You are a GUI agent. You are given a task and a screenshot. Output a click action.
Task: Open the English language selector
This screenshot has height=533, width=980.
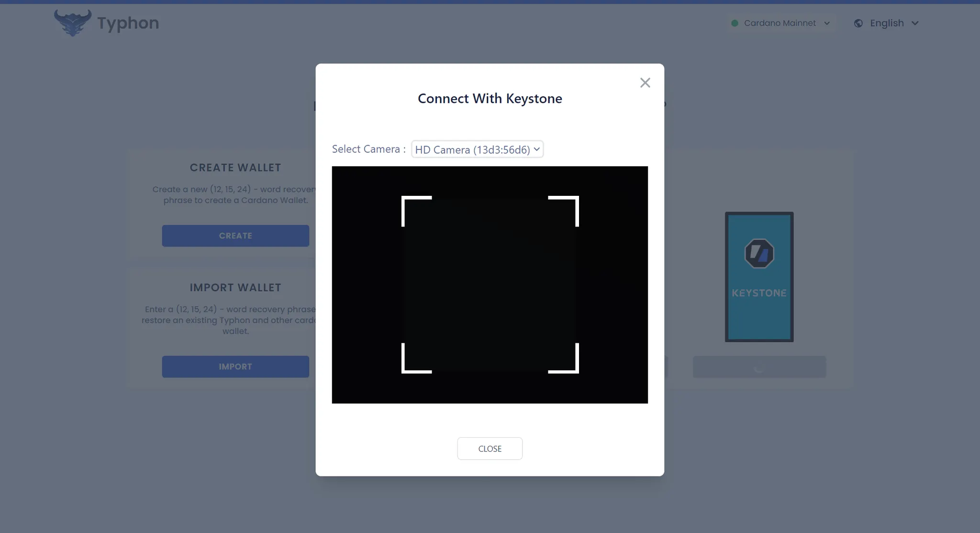pyautogui.click(x=887, y=23)
